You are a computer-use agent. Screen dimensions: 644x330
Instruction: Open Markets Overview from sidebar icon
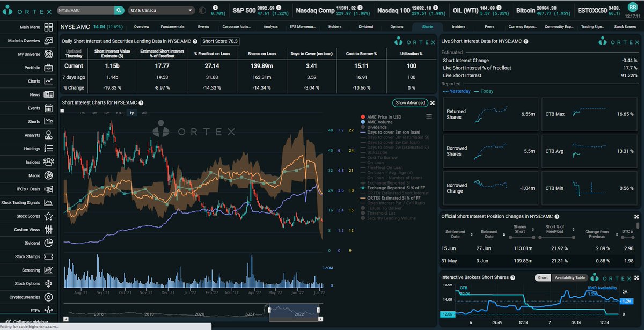coord(49,40)
